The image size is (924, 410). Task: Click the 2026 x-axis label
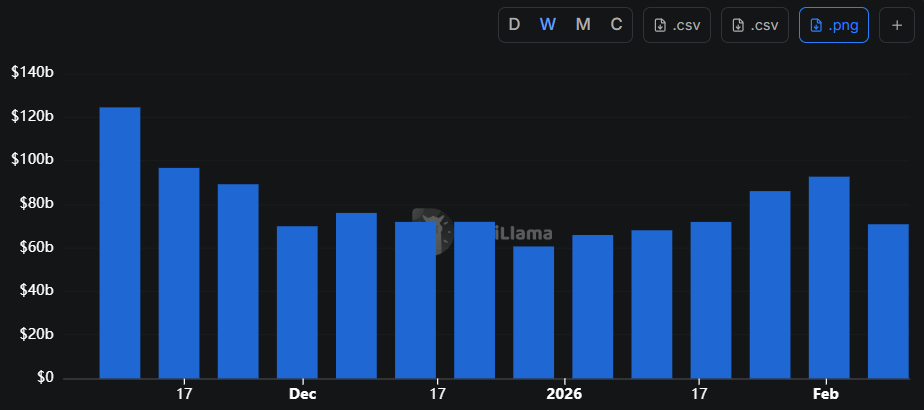coord(564,394)
